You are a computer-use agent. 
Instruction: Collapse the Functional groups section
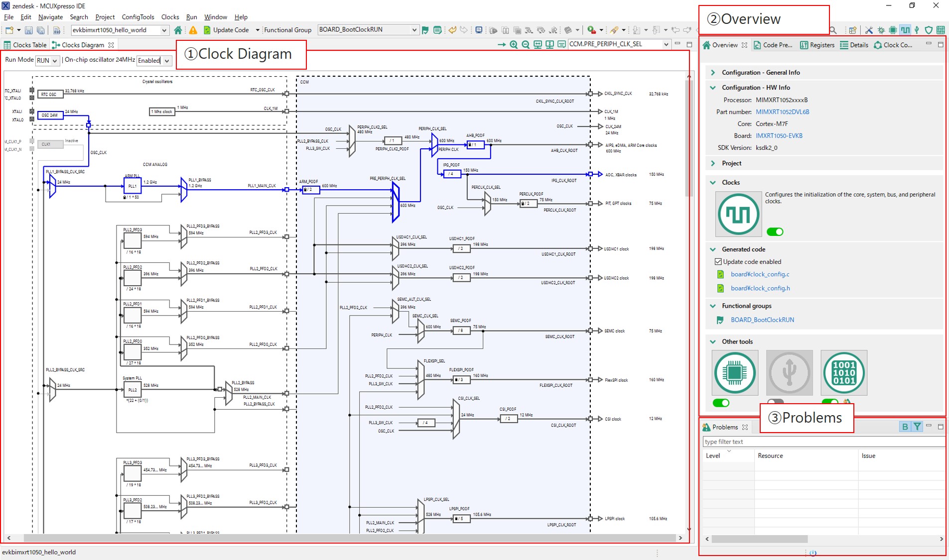[713, 306]
